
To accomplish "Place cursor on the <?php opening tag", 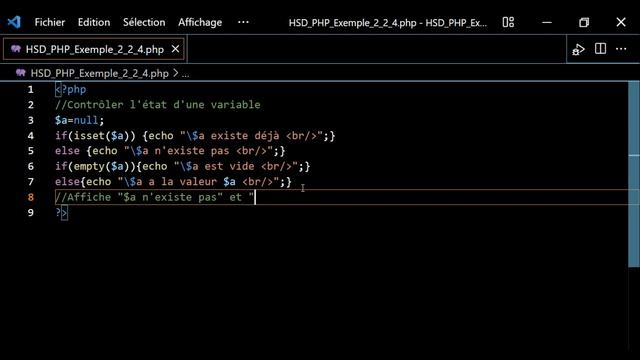I will [x=71, y=89].
